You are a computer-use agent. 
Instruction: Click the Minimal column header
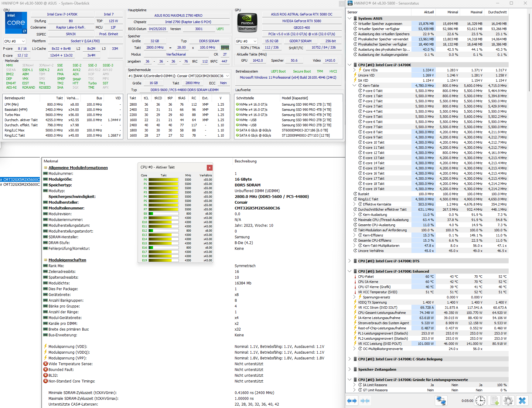(x=448, y=12)
